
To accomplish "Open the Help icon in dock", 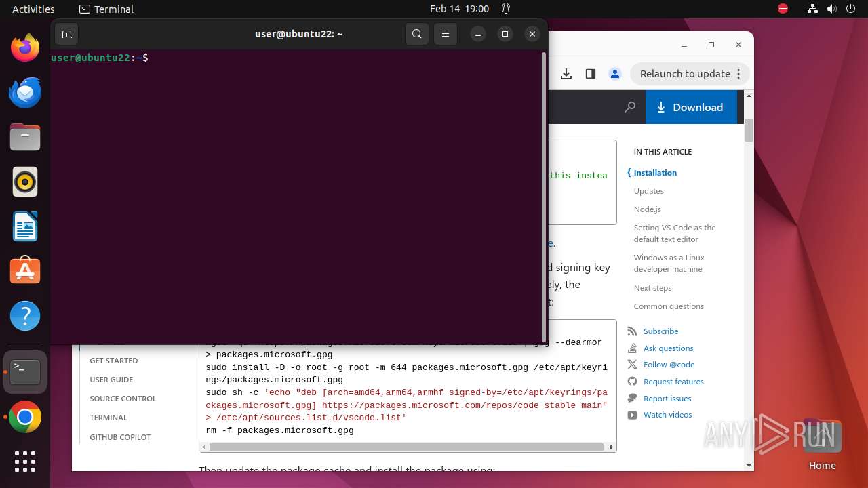I will coord(25,316).
